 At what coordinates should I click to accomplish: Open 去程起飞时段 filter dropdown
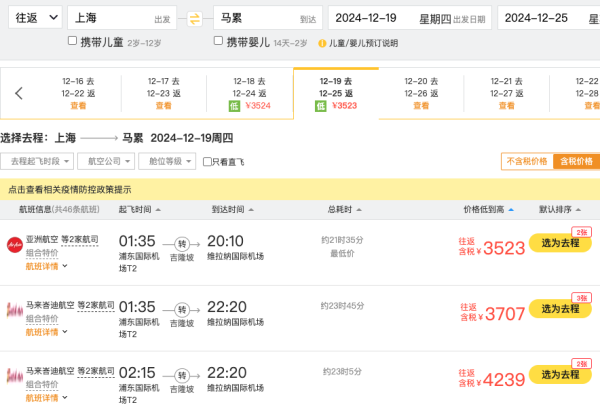38,161
